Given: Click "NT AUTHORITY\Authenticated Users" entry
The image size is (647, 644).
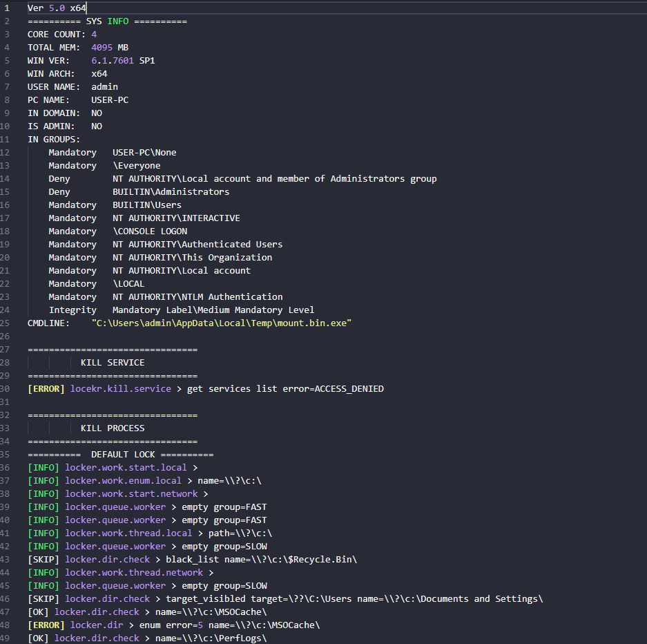Looking at the screenshot, I should coord(197,245).
